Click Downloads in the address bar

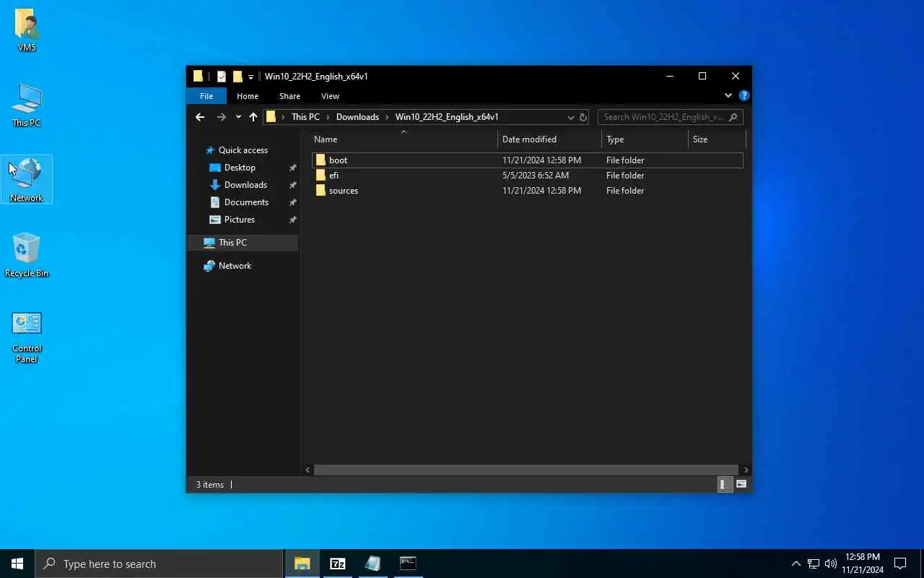pyautogui.click(x=357, y=117)
